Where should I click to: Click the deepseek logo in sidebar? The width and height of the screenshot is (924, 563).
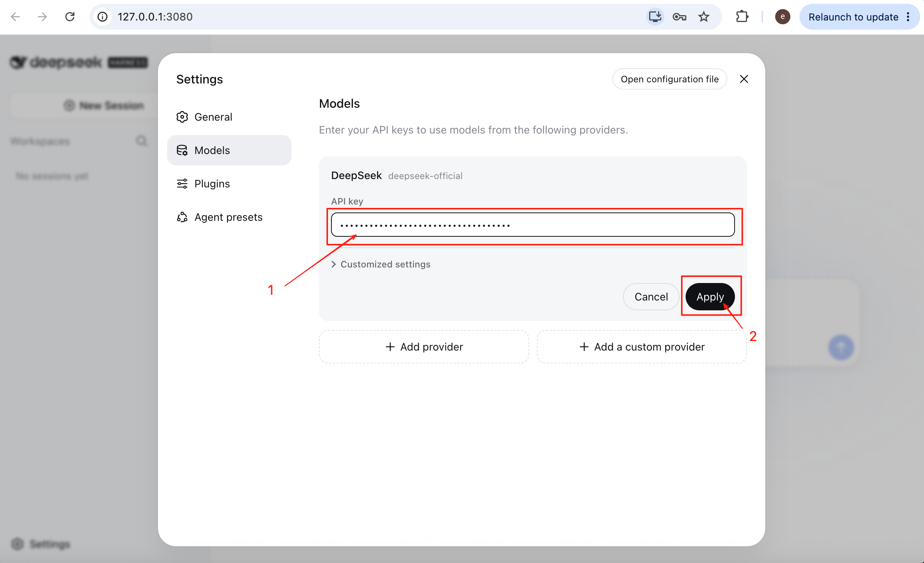click(x=79, y=62)
